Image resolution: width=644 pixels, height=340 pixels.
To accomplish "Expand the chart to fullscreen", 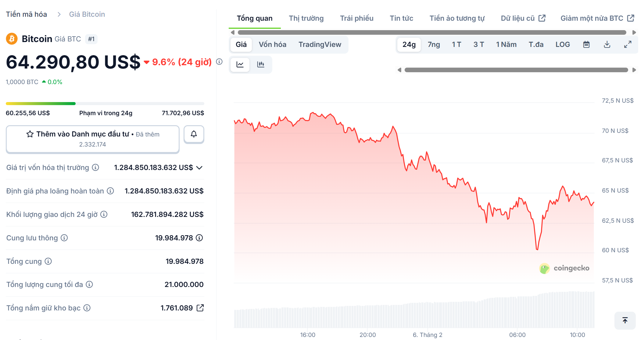I will tap(628, 44).
